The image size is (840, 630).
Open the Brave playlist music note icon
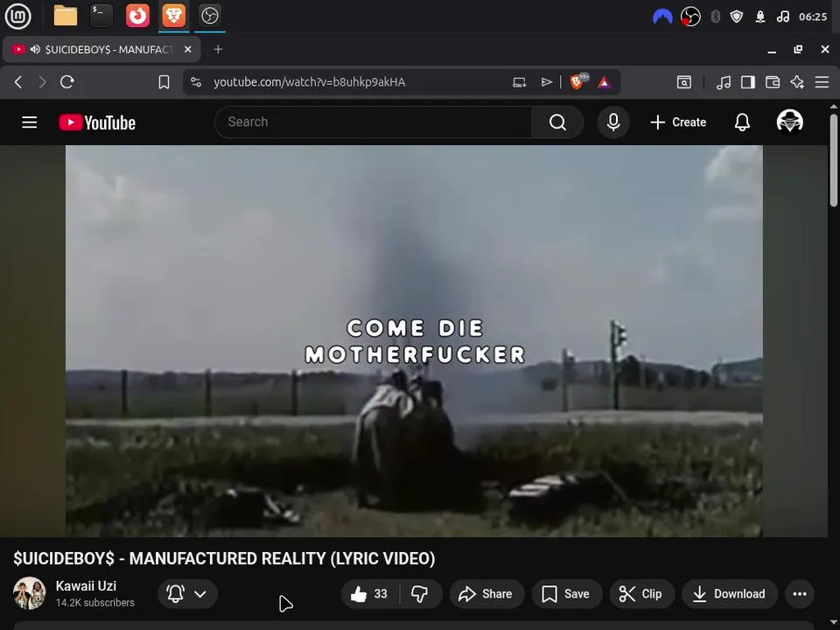tap(724, 82)
